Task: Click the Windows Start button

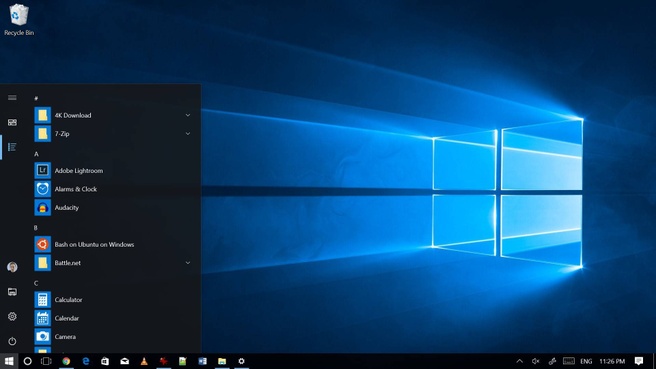Action: point(9,361)
